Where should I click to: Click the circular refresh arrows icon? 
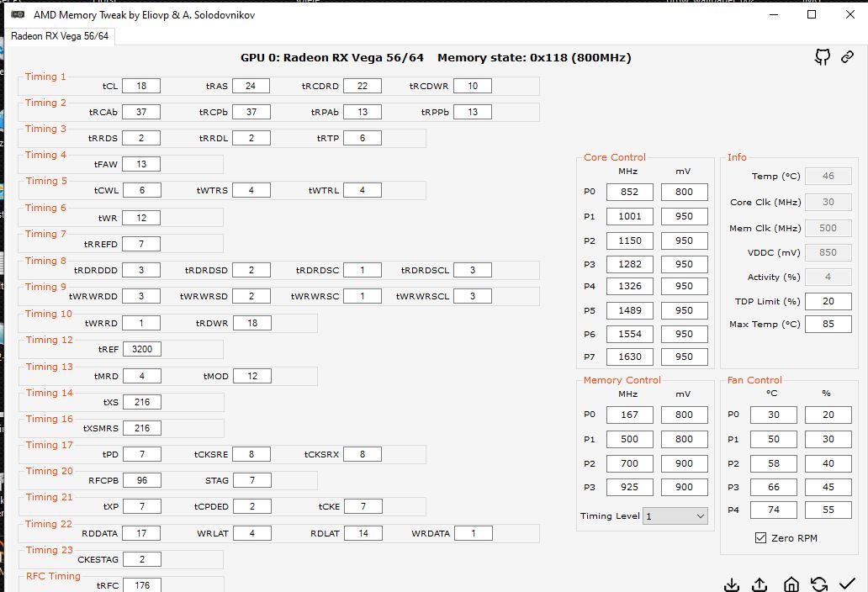pos(818,584)
